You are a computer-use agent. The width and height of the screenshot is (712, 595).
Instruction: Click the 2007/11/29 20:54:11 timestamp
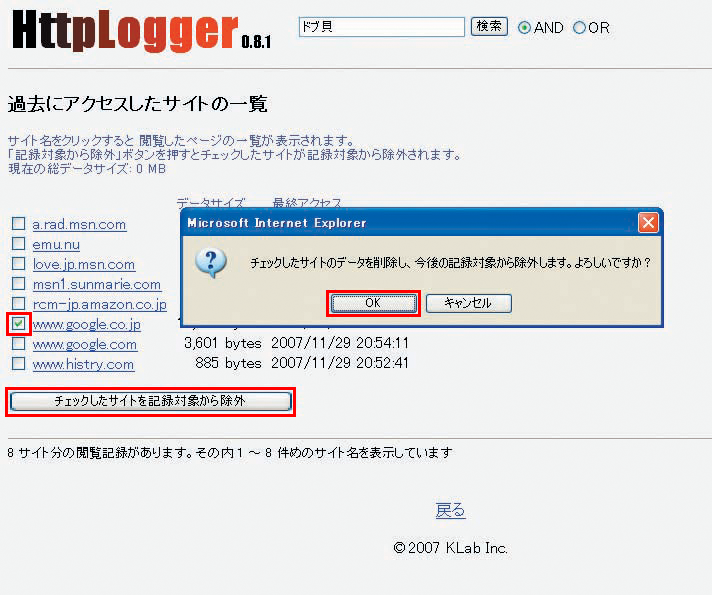[340, 343]
